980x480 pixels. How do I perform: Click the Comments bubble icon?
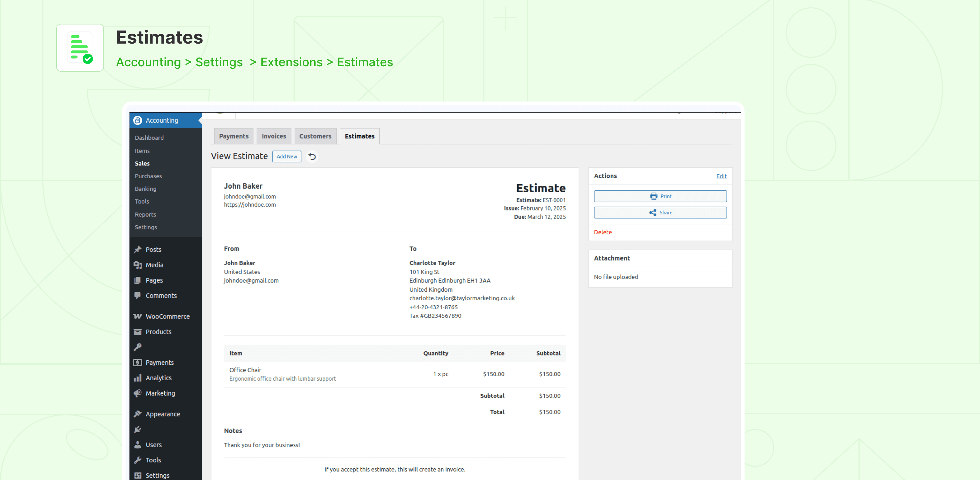(137, 295)
